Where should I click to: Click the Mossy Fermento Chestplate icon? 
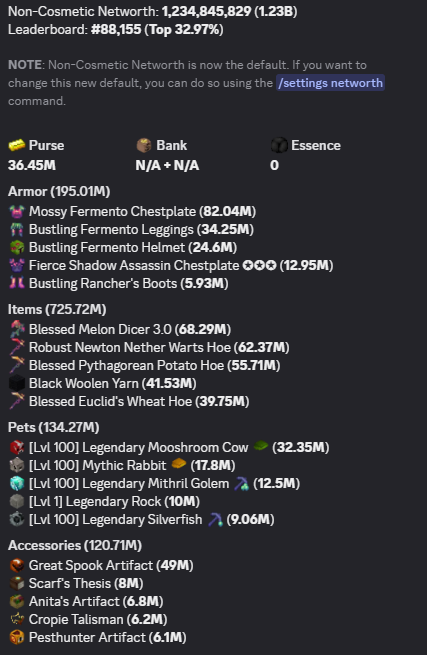pyautogui.click(x=17, y=211)
